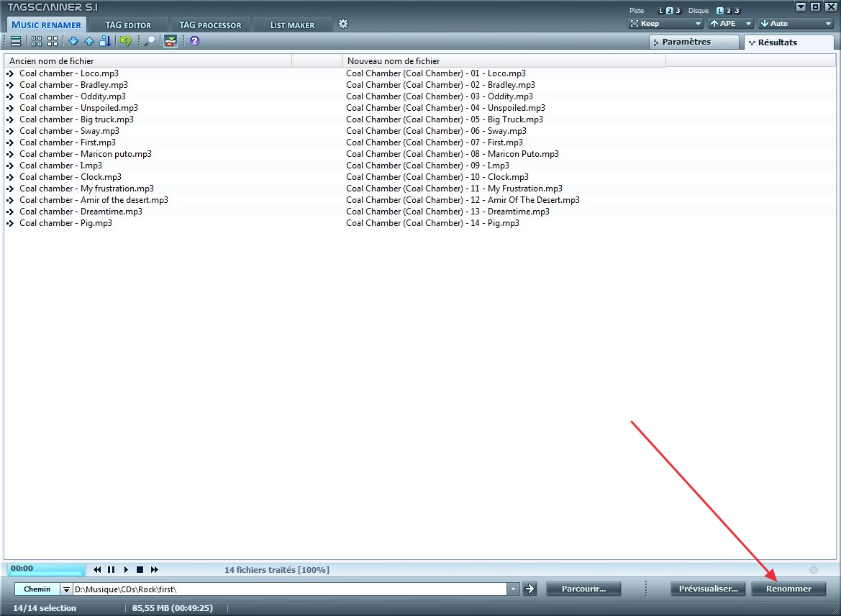The height and width of the screenshot is (616, 841).
Task: Select Piste digit format 2
Action: 669,11
